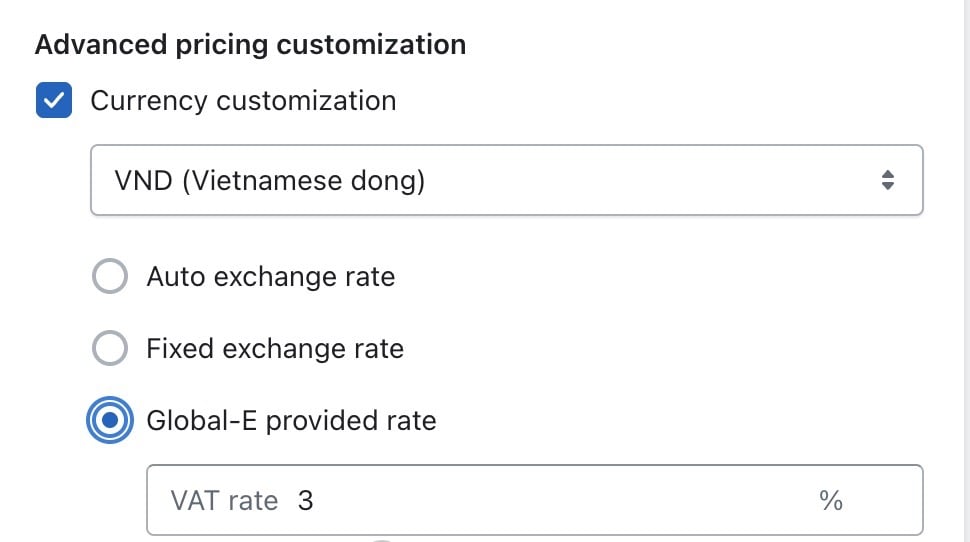The width and height of the screenshot is (970, 542).
Task: Click the VAT rate prefix label
Action: [225, 501]
